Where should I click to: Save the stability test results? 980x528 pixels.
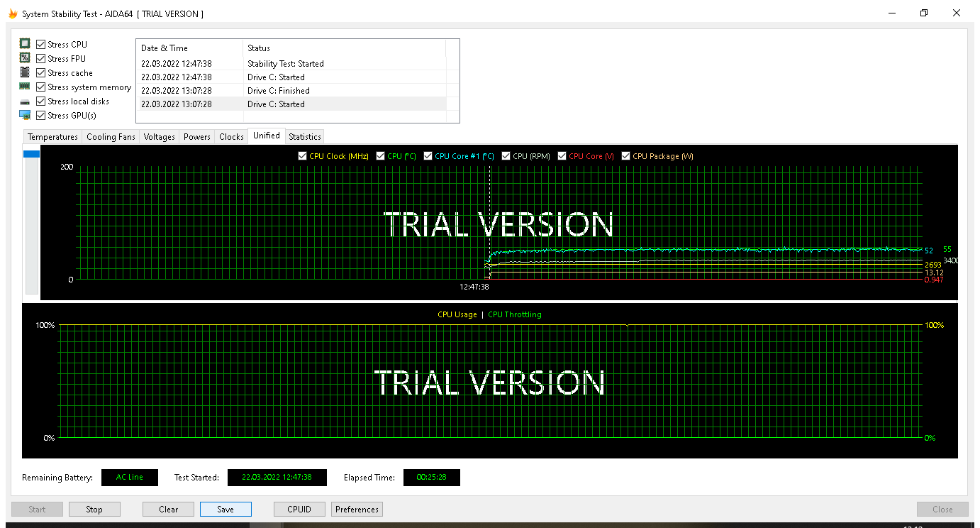(x=225, y=509)
